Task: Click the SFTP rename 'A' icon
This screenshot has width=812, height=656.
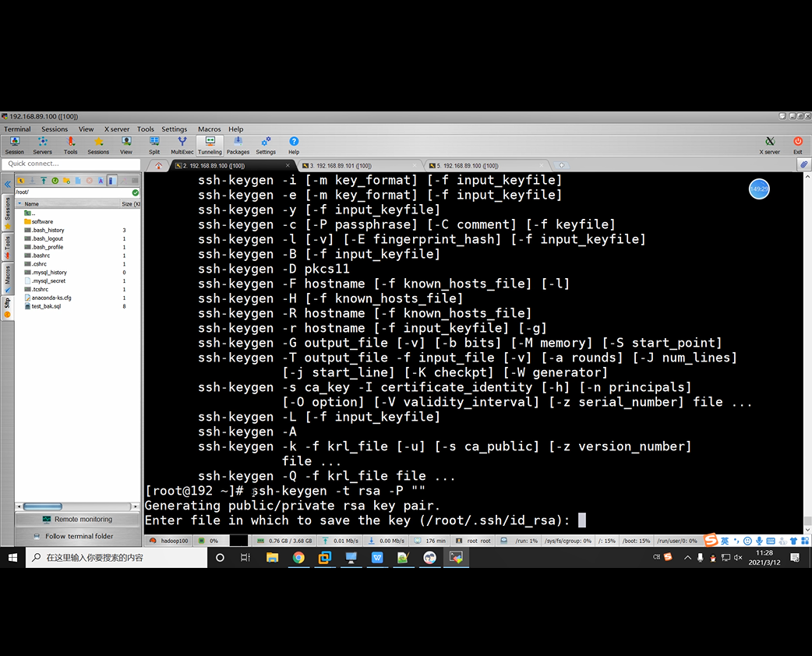Action: (x=101, y=181)
